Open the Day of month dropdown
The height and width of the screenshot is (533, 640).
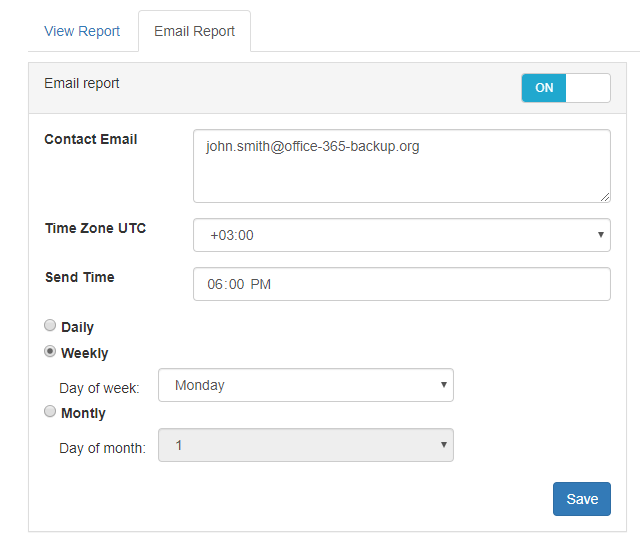coord(306,445)
